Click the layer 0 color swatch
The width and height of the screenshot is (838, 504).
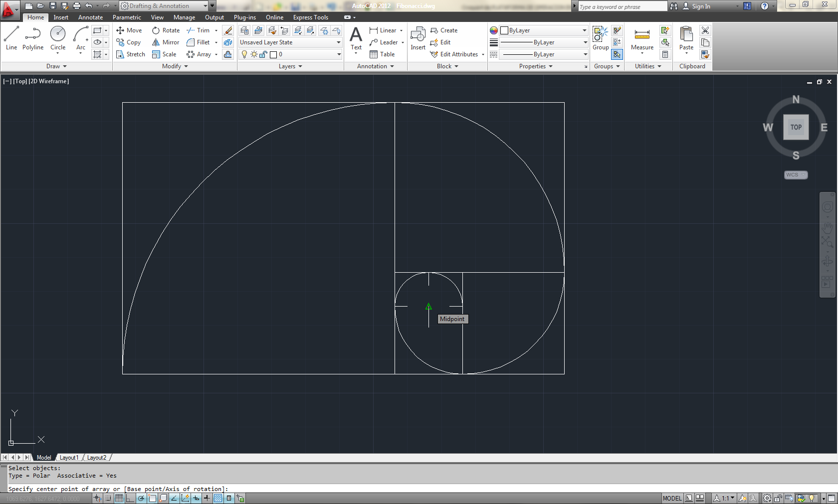tap(273, 54)
